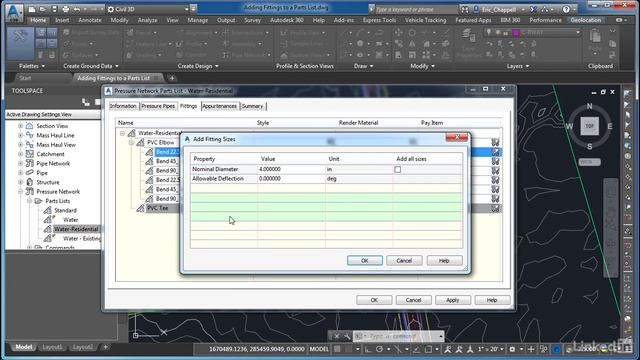Click the MODEL space toggle in status bar
Image resolution: width=640 pixels, height=360 pixels.
point(319,349)
